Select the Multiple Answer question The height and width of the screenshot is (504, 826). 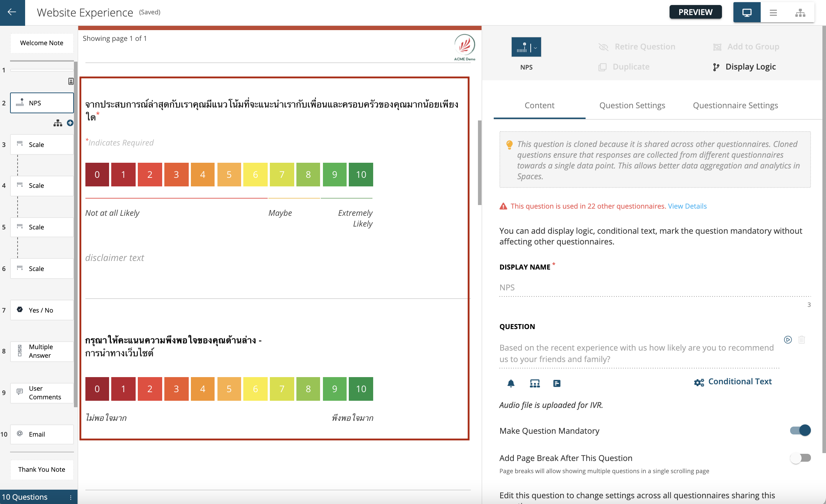coord(42,351)
